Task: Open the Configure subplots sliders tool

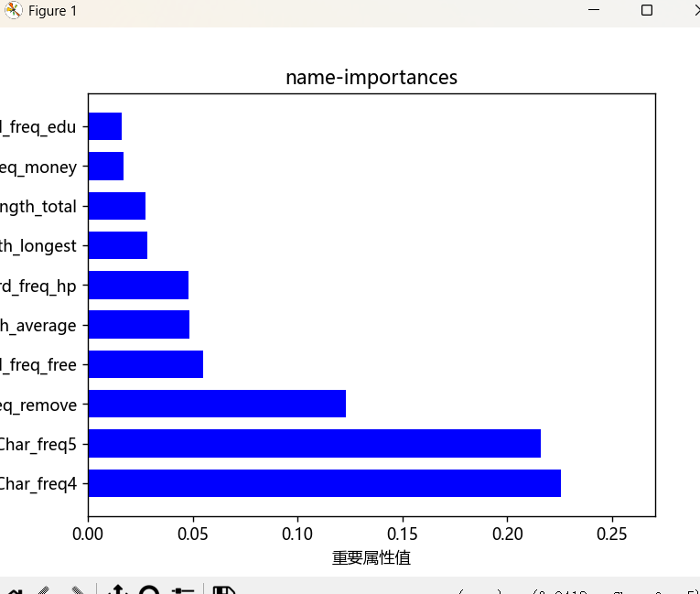Action: click(x=183, y=591)
